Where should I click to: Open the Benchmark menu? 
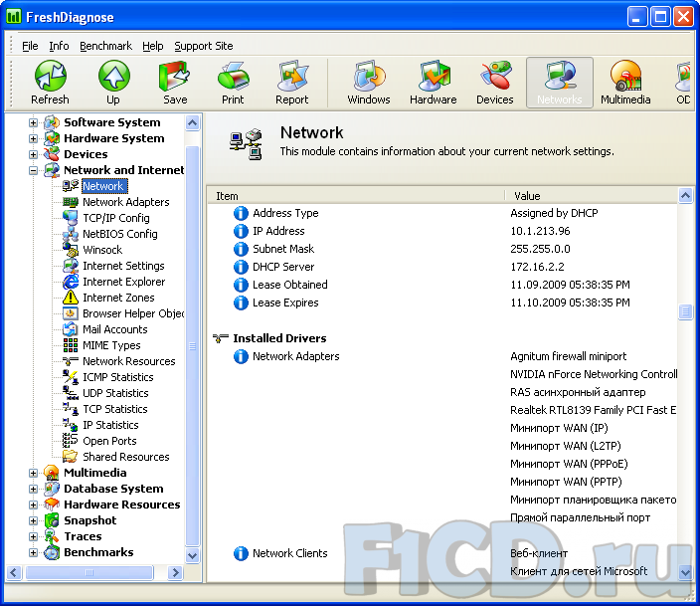click(105, 46)
